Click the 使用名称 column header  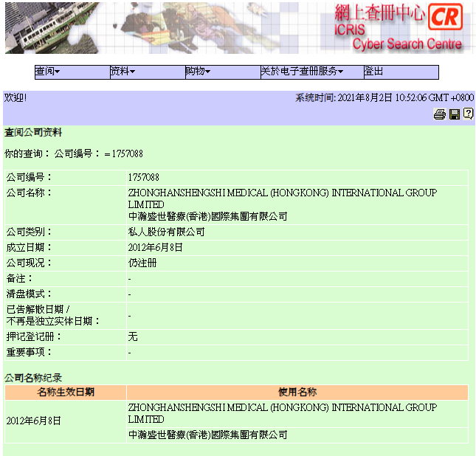click(x=297, y=393)
